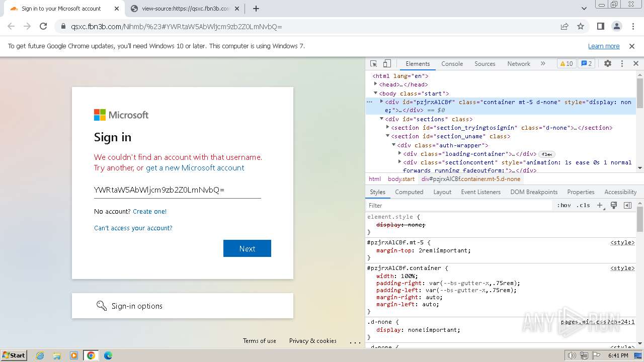
Task: Click the Privacy & cookies link
Action: [313, 341]
